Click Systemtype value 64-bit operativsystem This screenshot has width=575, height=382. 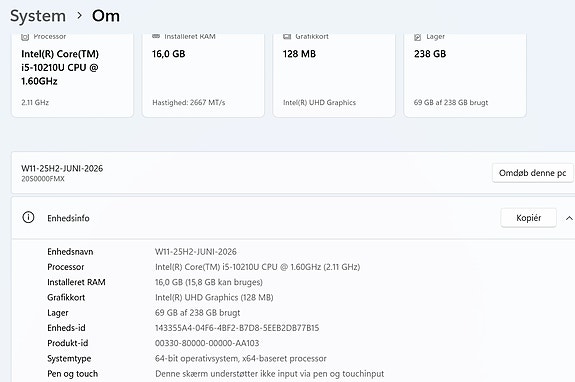pos(241,359)
